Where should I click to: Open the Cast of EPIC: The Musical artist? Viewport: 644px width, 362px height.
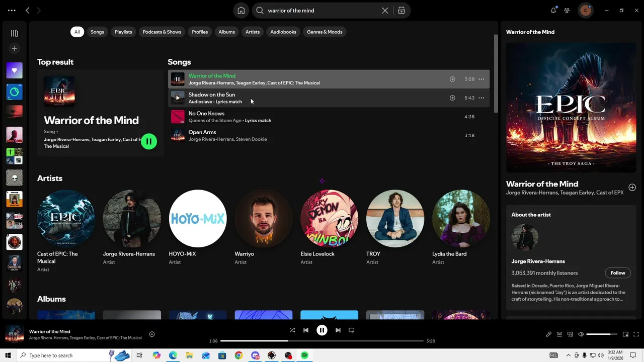click(x=66, y=231)
